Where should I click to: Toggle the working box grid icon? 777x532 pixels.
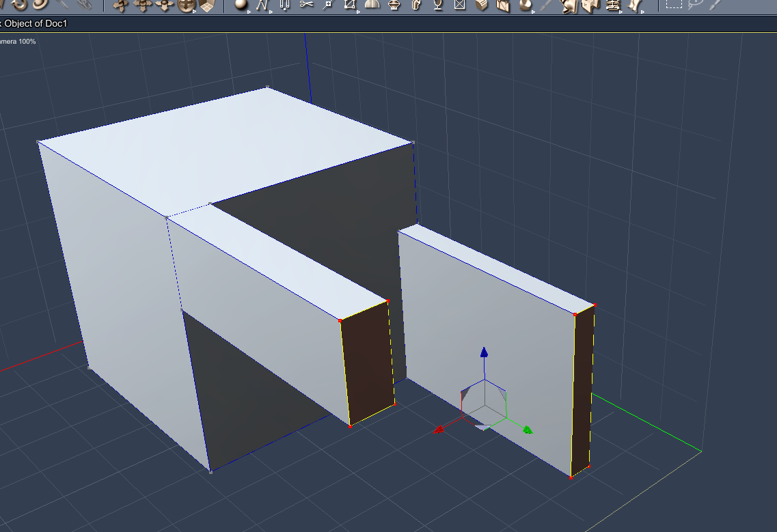(206, 5)
